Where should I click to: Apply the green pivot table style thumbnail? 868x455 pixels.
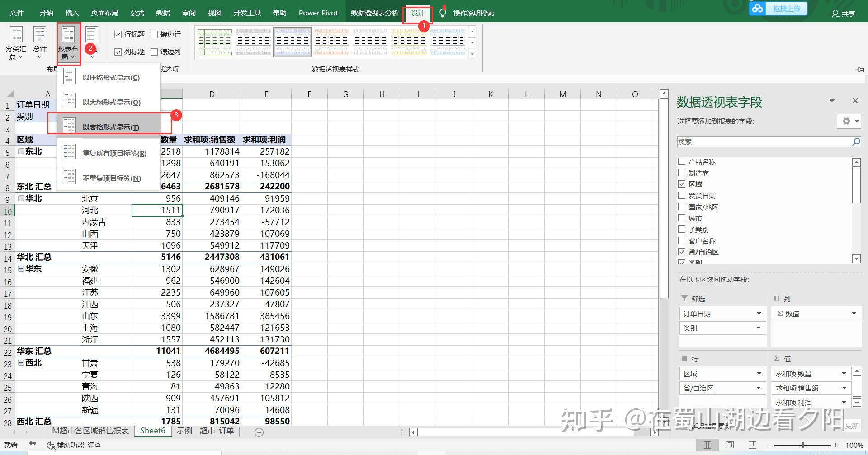[x=215, y=42]
